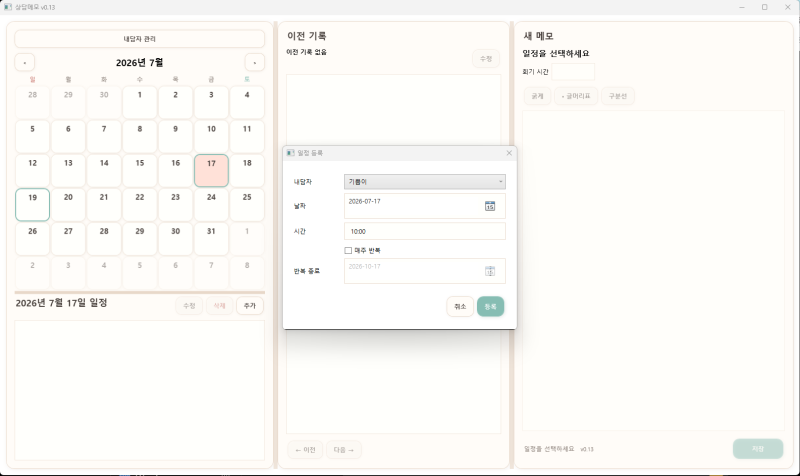The width and height of the screenshot is (800, 476).
Task: Select calendar day 17
Action: pos(211,170)
